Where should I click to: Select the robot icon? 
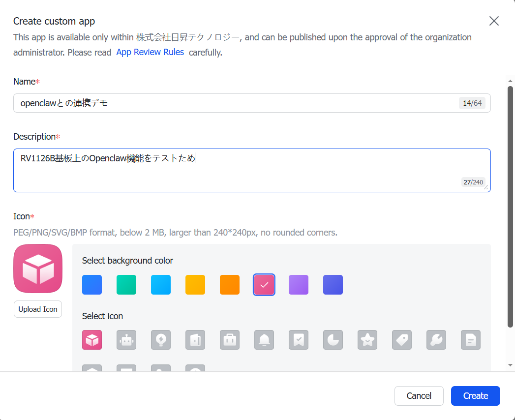pos(126,339)
